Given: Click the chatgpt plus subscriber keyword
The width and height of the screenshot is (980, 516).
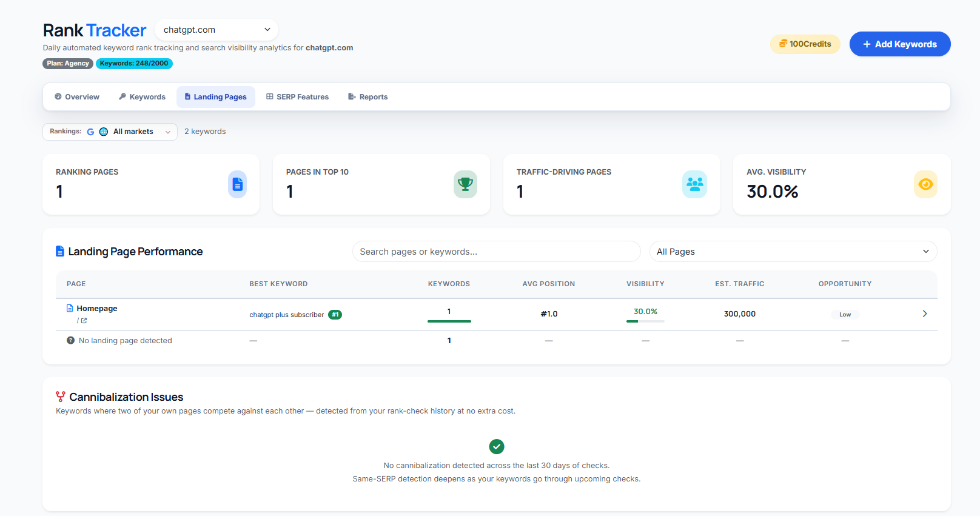Looking at the screenshot, I should point(287,315).
